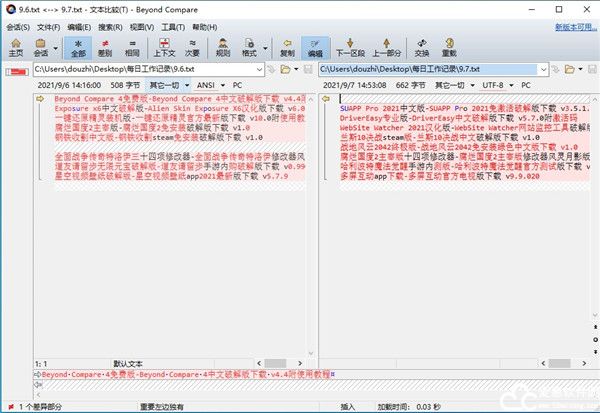Open the 帮助(H) menu
Screen dimensions: 600x413
tap(205, 27)
